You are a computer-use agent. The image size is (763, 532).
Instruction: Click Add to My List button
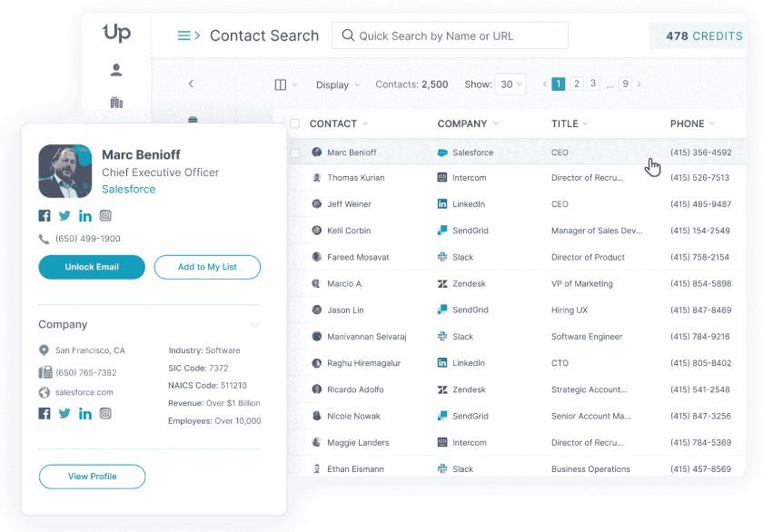[x=207, y=267]
